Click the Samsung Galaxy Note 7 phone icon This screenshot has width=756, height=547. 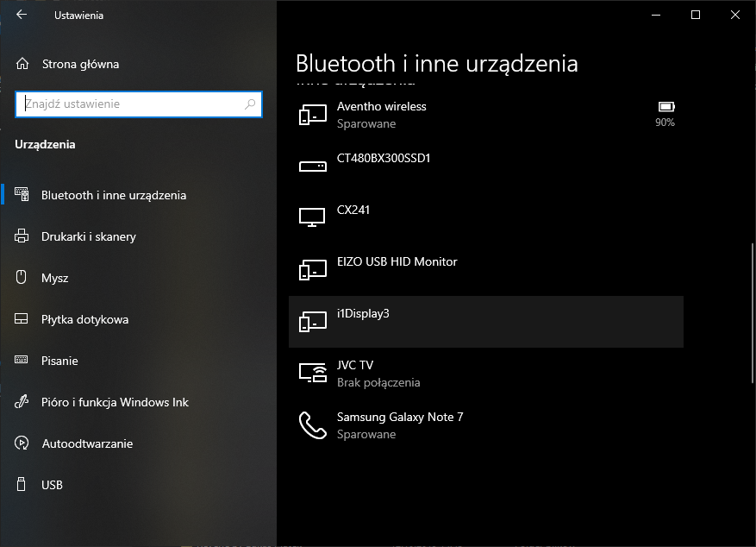312,424
